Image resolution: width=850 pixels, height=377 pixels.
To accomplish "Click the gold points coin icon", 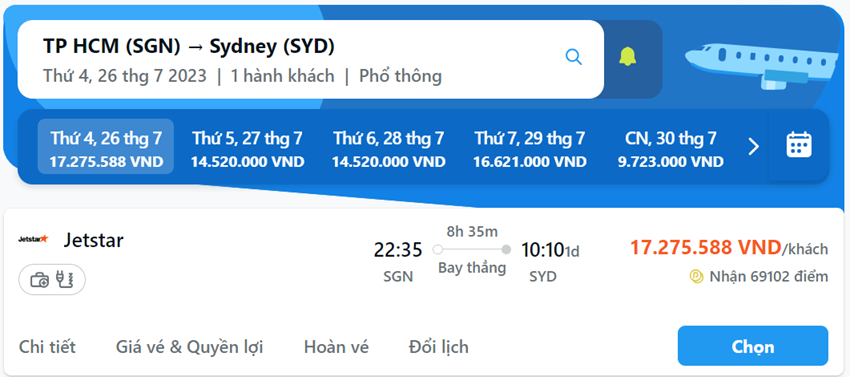I will click(x=696, y=277).
